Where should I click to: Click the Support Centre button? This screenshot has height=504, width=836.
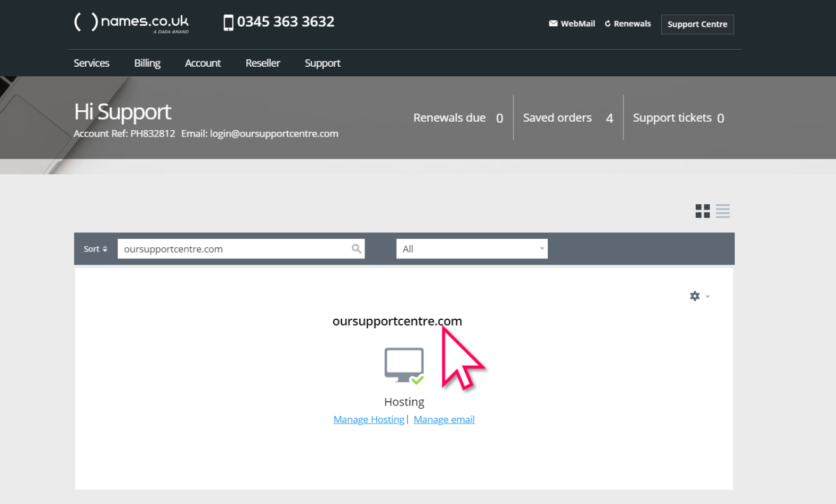697,24
